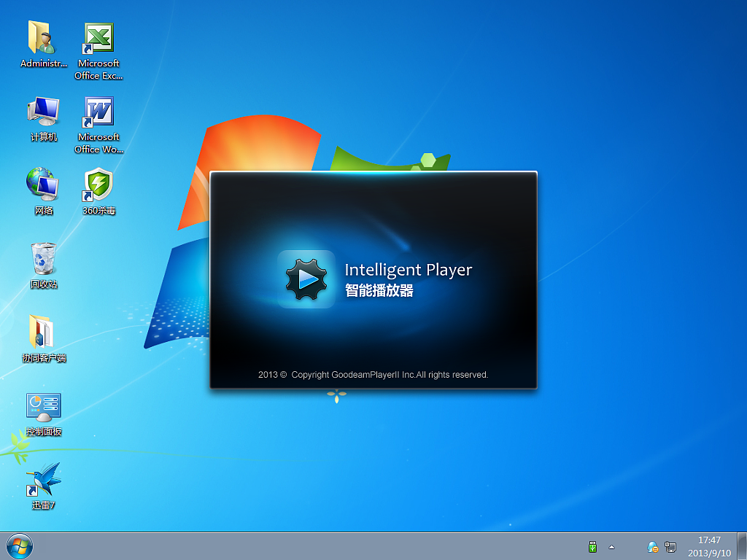Click the Intelligent Player title text
747x560 pixels.
(409, 270)
